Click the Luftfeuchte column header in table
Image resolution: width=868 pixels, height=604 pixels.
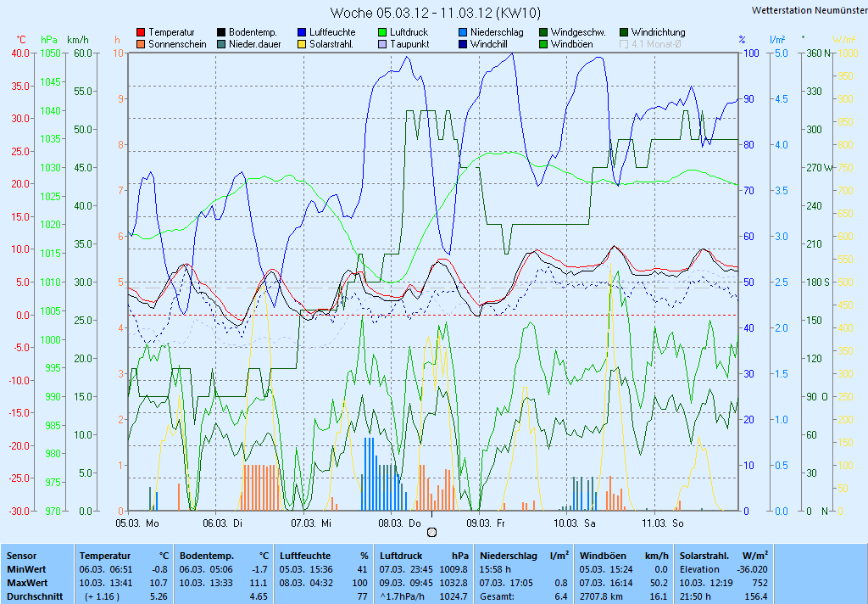coord(305,556)
